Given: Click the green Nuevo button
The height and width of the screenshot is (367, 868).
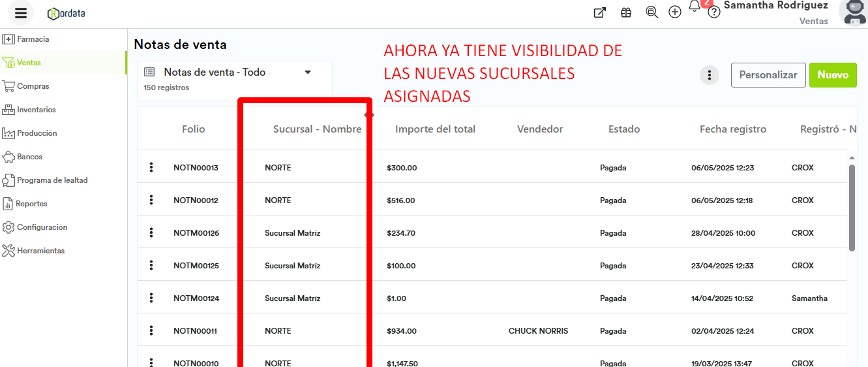Looking at the screenshot, I should 833,75.
